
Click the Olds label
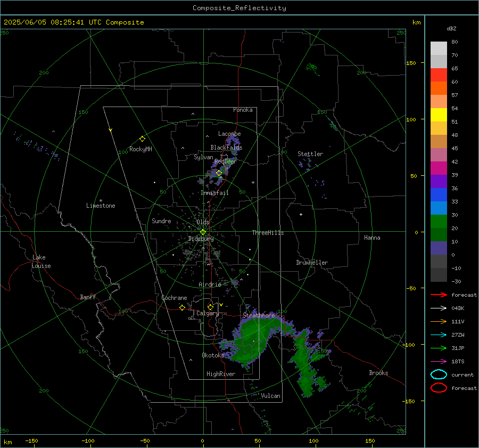203,222
